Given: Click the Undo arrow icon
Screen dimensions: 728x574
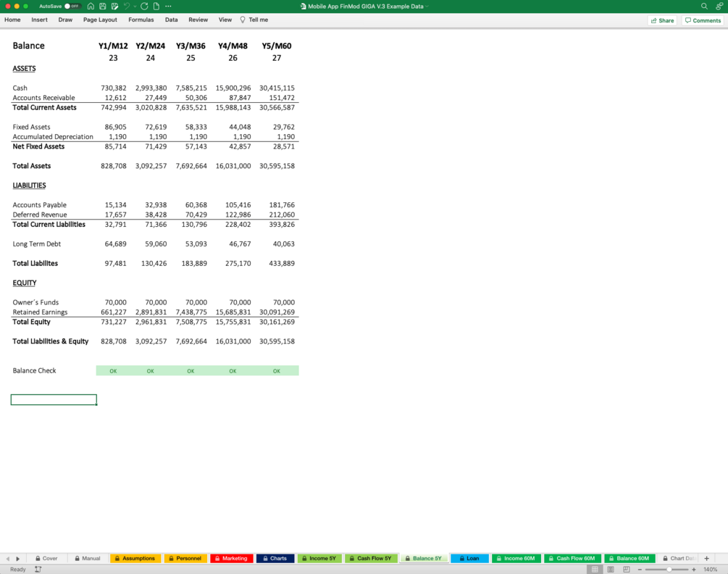Looking at the screenshot, I should (126, 6).
